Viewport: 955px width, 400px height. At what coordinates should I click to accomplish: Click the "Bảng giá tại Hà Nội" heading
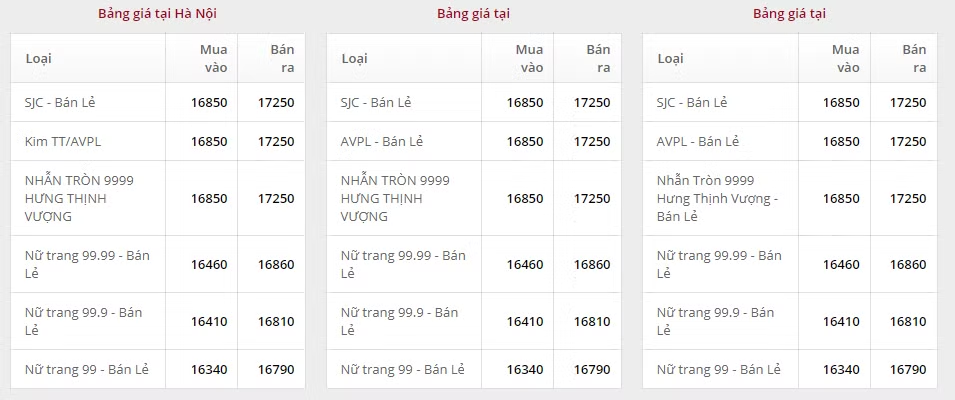click(158, 14)
